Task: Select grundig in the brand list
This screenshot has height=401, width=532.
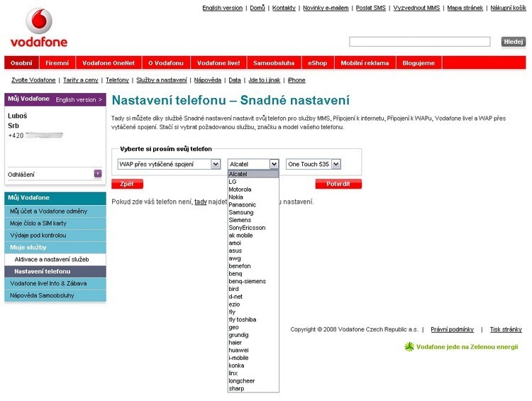Action: 253,335
